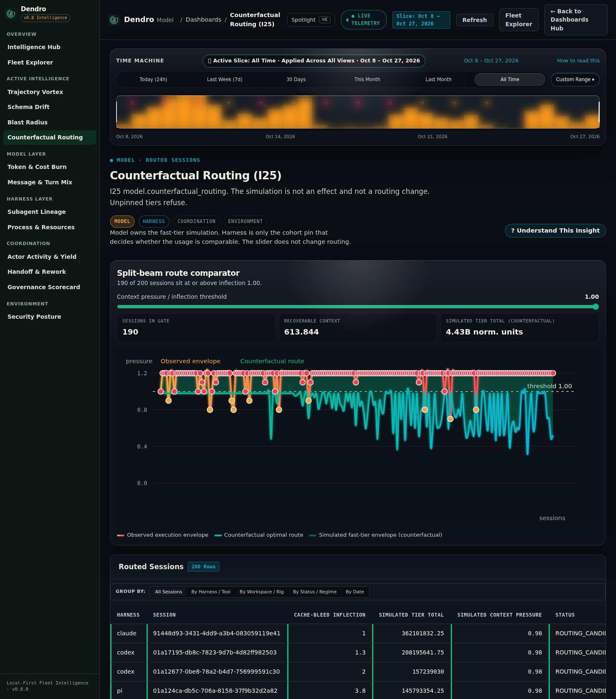Click the Refresh button

pos(474,20)
